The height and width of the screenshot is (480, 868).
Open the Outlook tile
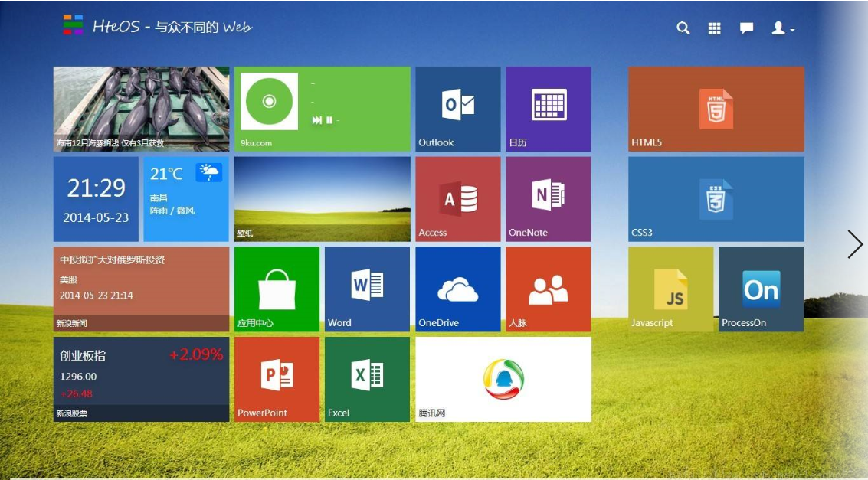tap(458, 109)
